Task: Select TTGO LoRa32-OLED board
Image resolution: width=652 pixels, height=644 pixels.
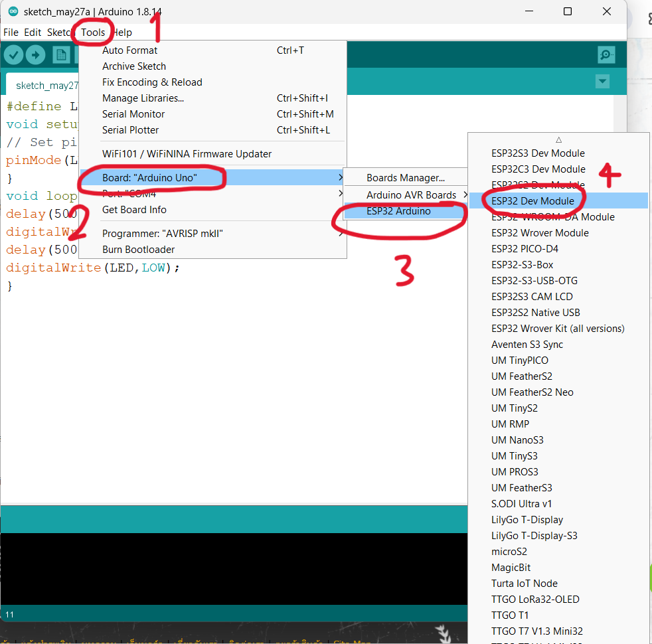Action: point(558,600)
